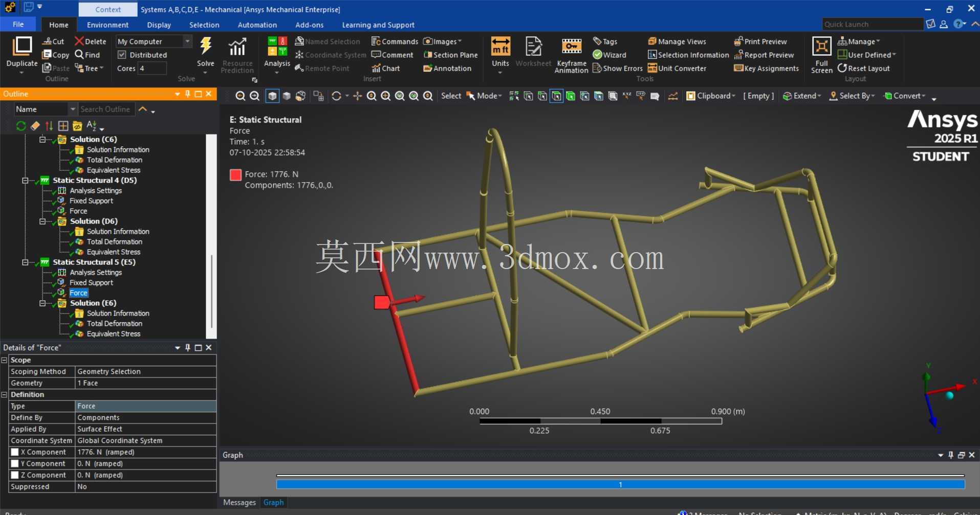The image size is (980, 515).
Task: Click the Commands insert button
Action: 395,41
